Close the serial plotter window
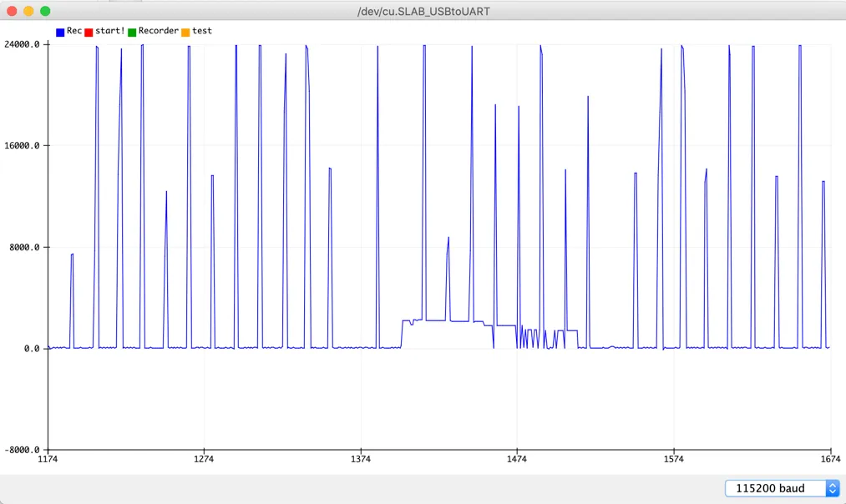Screen dimensions: 846x504 pyautogui.click(x=12, y=11)
